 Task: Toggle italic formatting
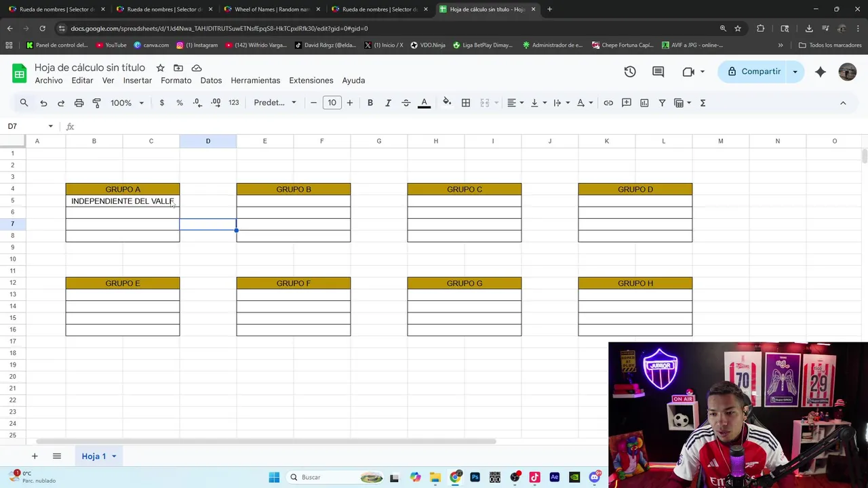pyautogui.click(x=388, y=103)
